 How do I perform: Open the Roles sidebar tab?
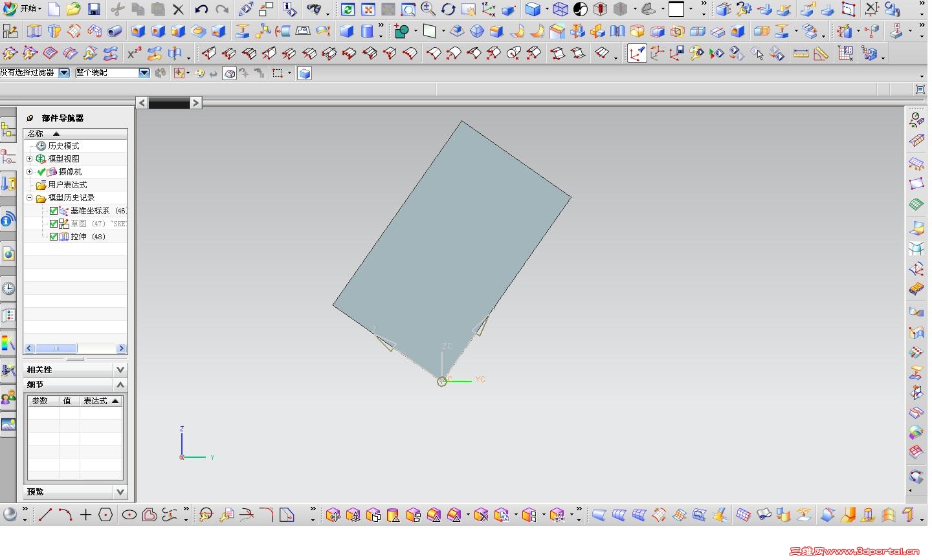(x=8, y=398)
